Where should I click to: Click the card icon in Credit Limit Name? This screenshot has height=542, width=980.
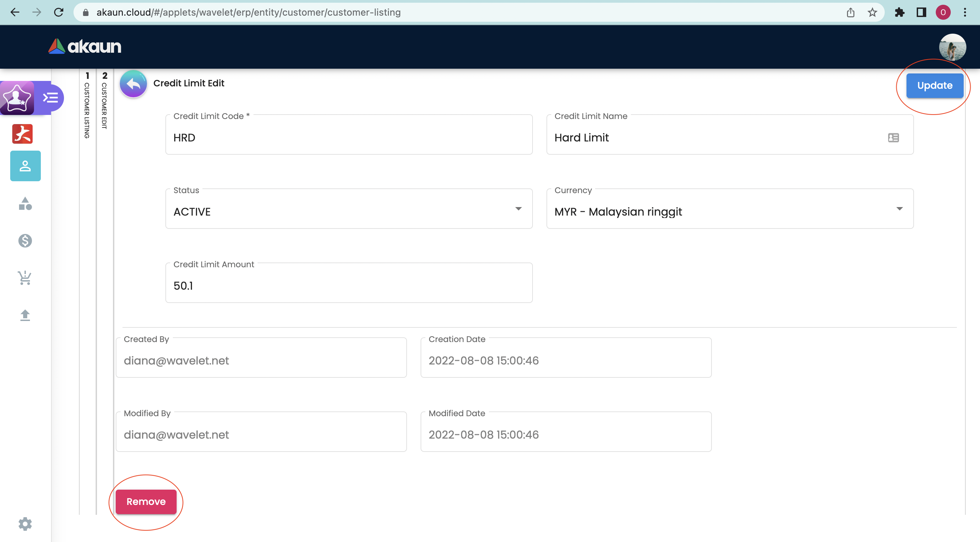pos(893,138)
